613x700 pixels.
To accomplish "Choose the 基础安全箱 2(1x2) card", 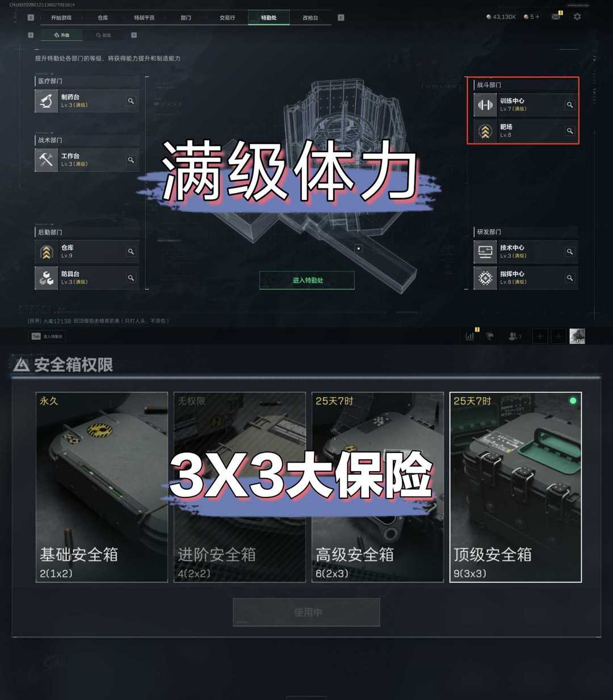I will (102, 487).
